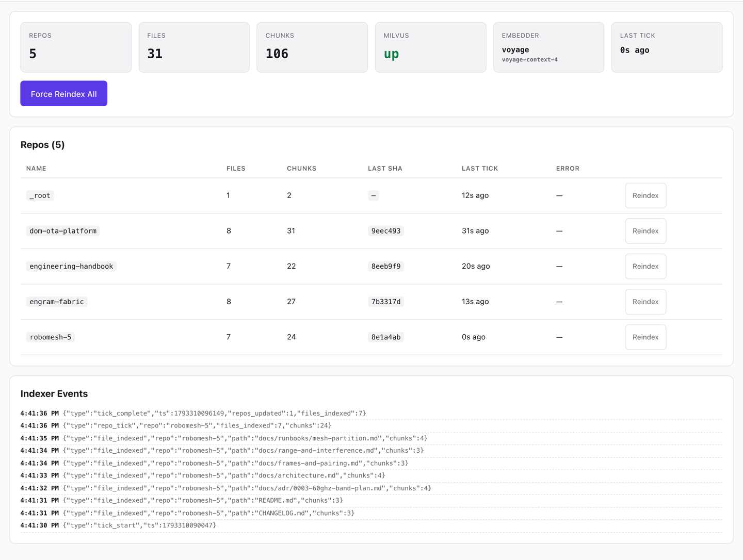This screenshot has height=560, width=743.
Task: Click the range-and-interference.md event line
Action: pos(372,451)
